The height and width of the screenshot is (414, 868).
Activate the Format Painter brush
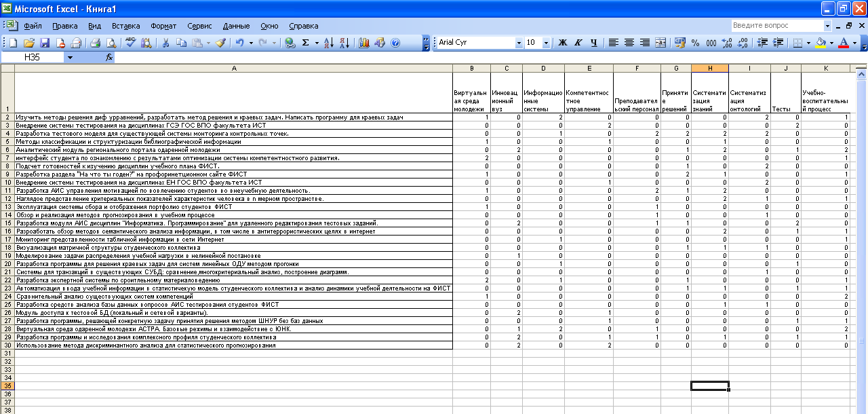click(221, 42)
